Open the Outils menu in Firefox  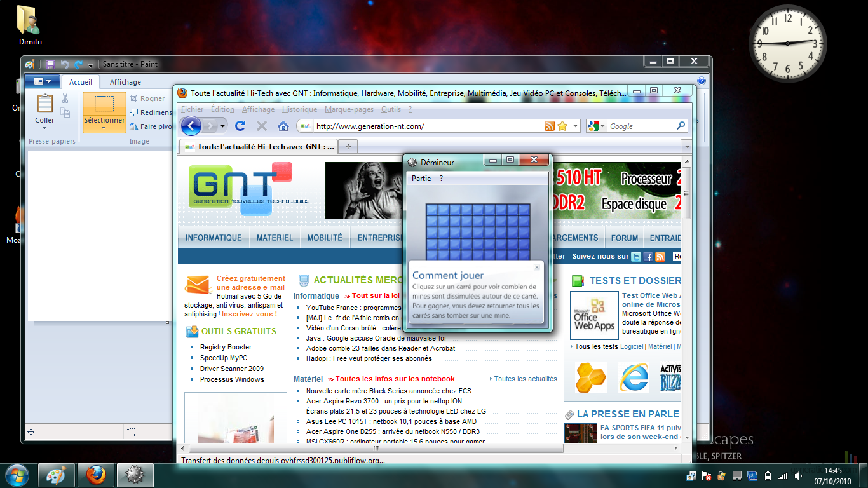coord(391,109)
